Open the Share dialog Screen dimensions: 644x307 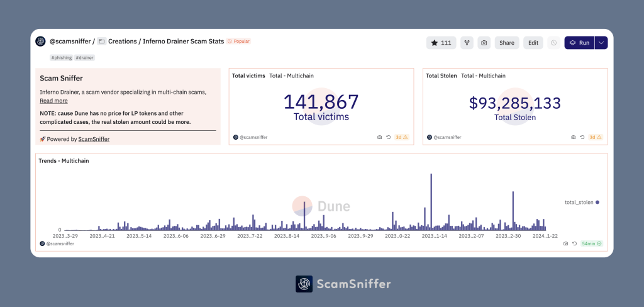pyautogui.click(x=506, y=43)
